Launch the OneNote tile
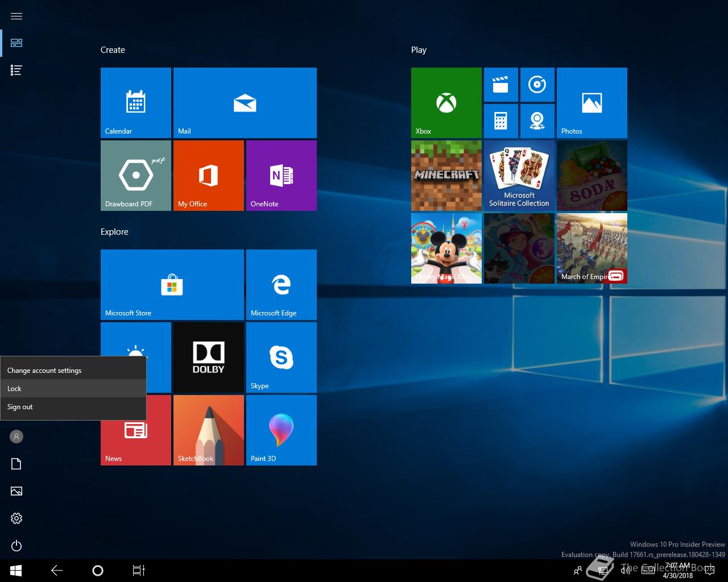This screenshot has width=728, height=582. coord(282,176)
